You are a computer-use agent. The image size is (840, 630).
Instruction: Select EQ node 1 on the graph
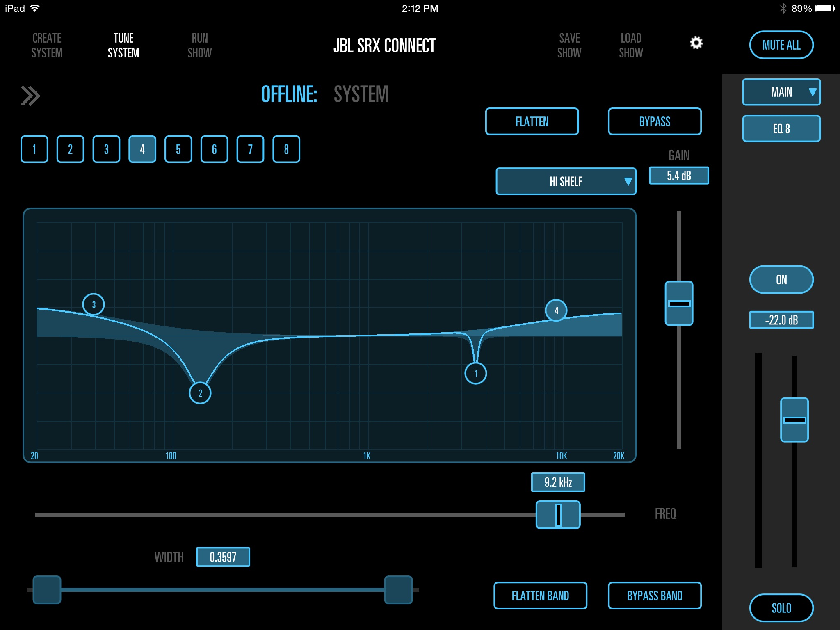[475, 373]
